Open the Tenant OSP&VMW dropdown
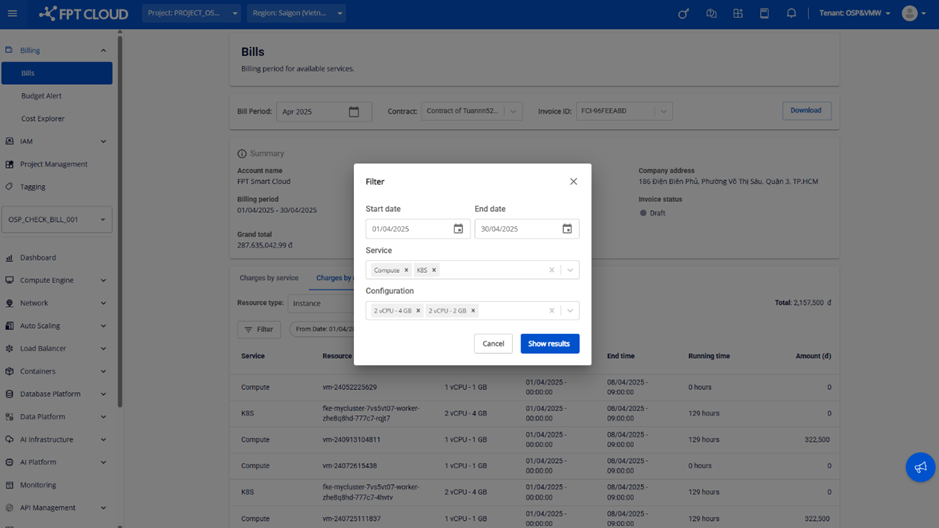 (x=855, y=14)
